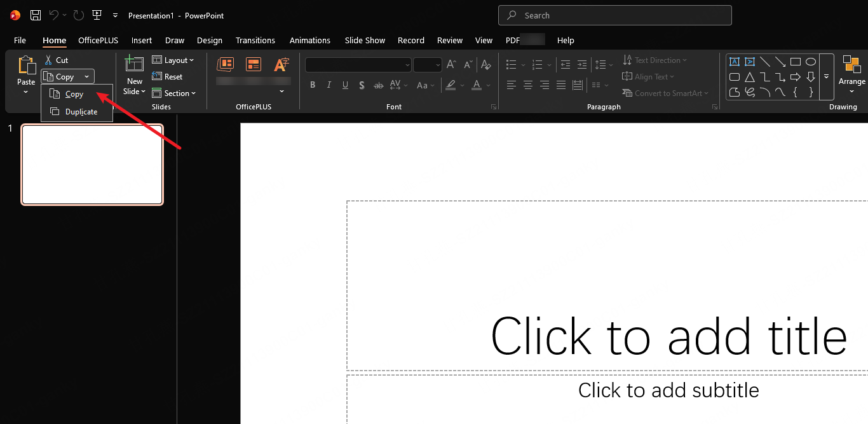Open the Align Text dropdown
Screen dimensions: 868x424
649,77
